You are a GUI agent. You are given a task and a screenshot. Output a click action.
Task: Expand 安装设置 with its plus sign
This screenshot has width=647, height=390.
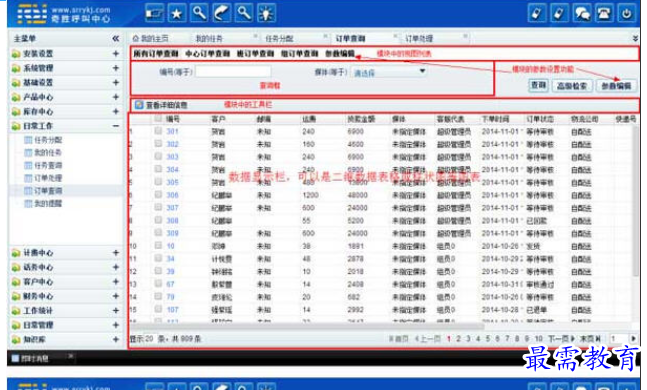coord(116,54)
